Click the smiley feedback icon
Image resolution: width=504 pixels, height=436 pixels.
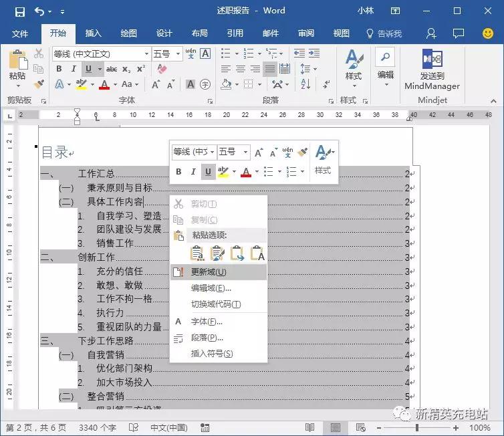pos(487,33)
